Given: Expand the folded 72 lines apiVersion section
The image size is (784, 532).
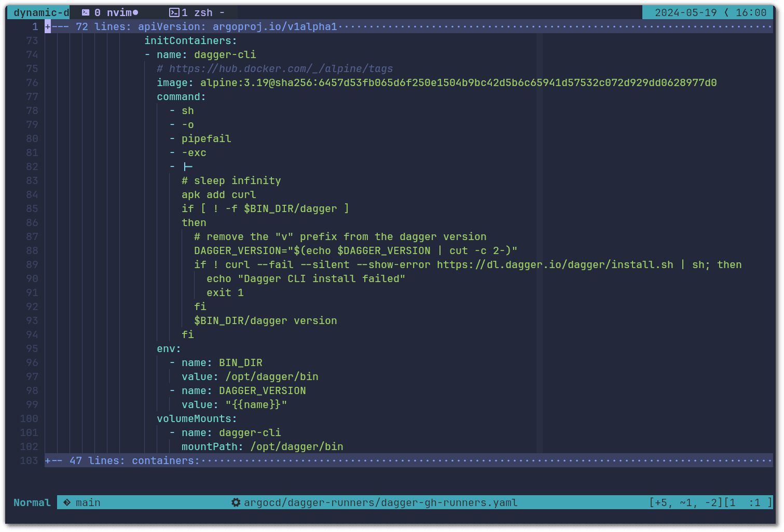Looking at the screenshot, I should [208, 26].
